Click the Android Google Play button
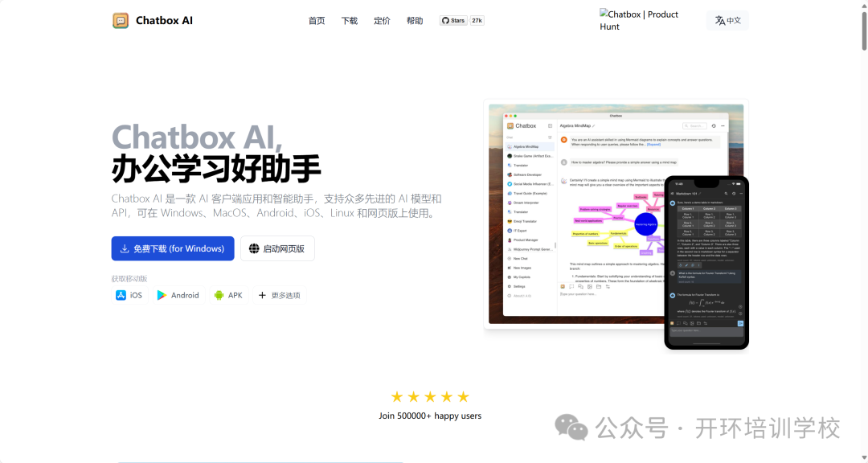The height and width of the screenshot is (463, 868). click(x=178, y=295)
